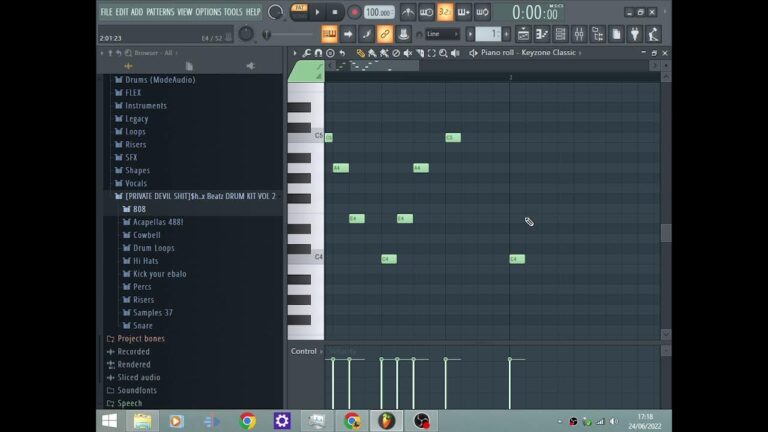Select the magnet snap icon in piano roll
The image size is (768, 432).
click(318, 53)
